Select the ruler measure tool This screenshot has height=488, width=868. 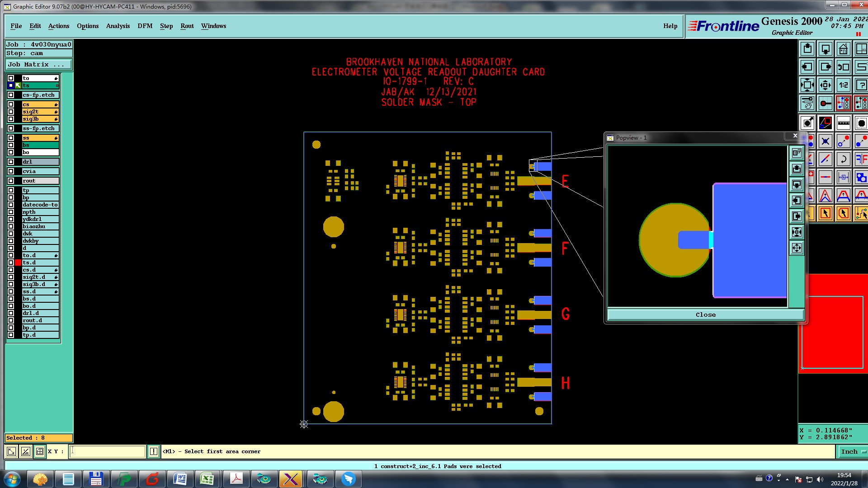843,123
